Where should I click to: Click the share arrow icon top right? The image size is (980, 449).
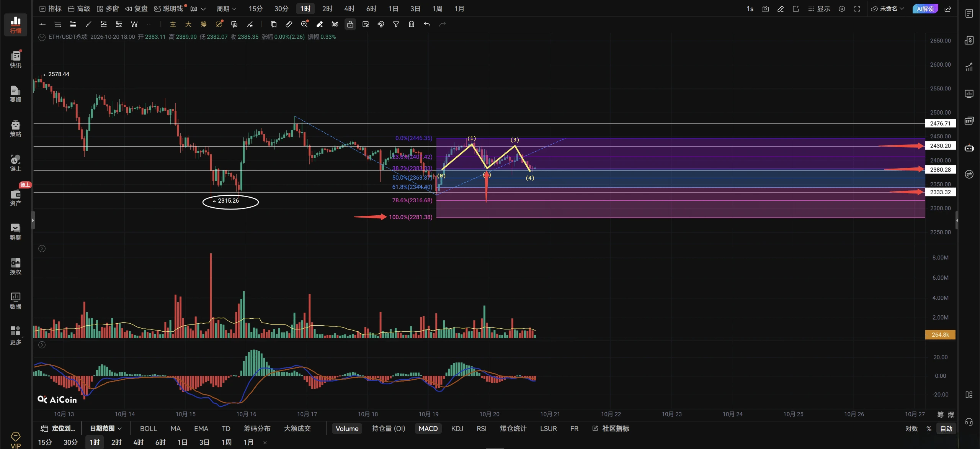(948, 8)
